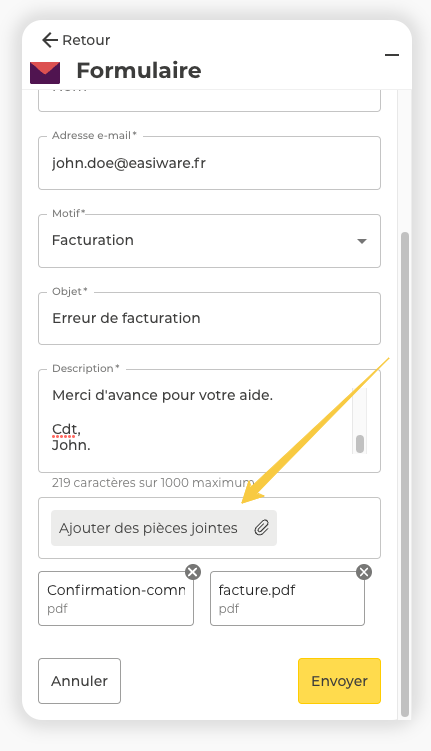Remove the Confirmation-comm pdf attachment

coord(193,572)
